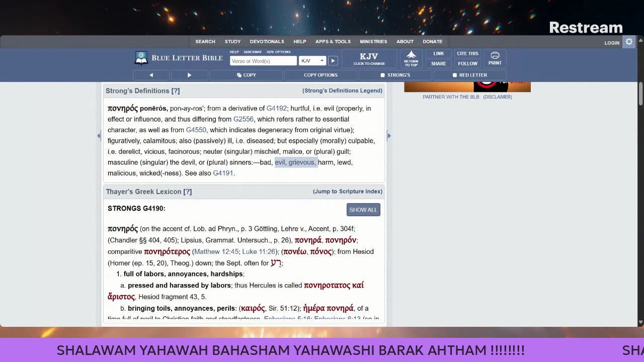Open Copy Options menu

tap(320, 75)
